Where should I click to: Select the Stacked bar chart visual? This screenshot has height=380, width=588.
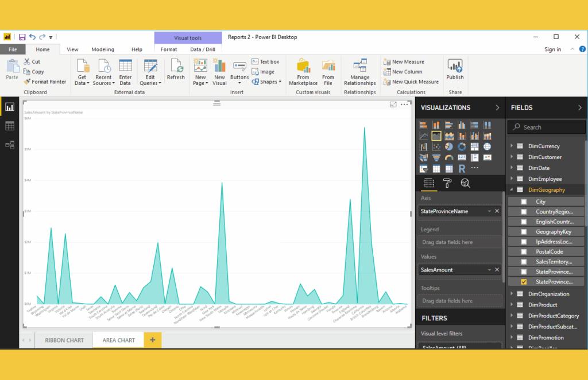[x=423, y=125]
